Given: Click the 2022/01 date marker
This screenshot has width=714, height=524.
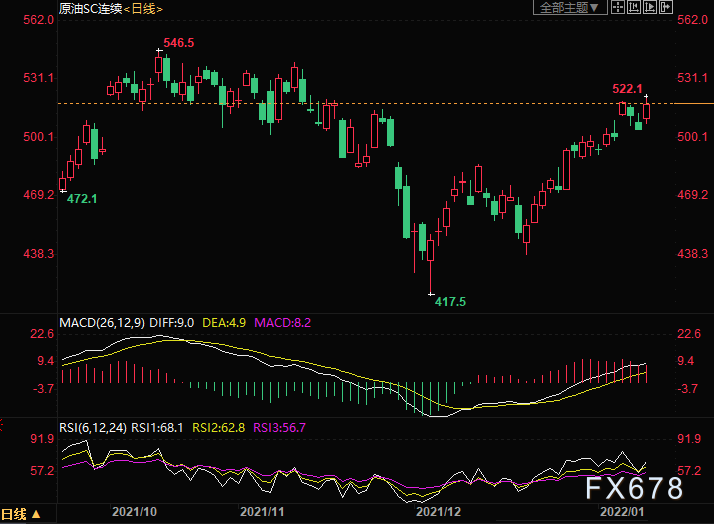Looking at the screenshot, I should coord(622,512).
